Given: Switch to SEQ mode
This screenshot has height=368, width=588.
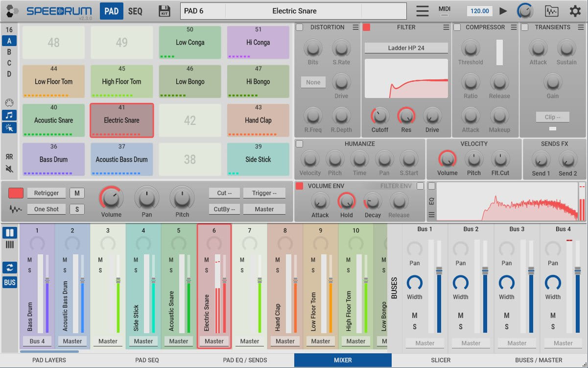Looking at the screenshot, I should click(135, 11).
